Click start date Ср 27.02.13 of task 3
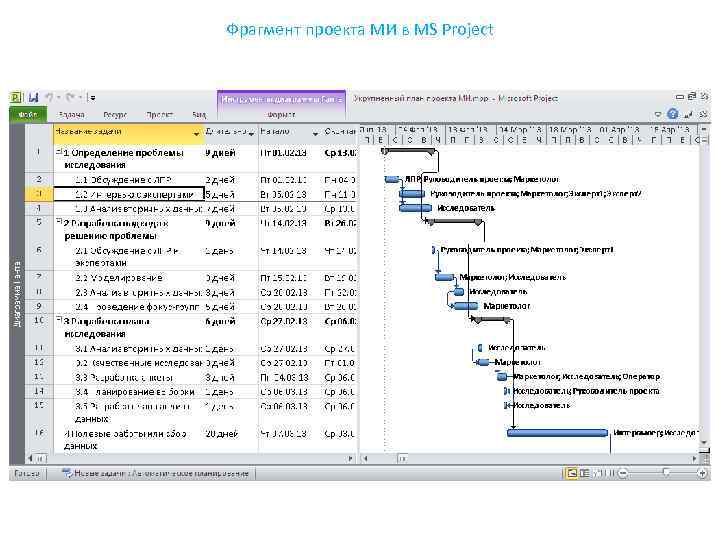Screen dimensions: 720x540 284,321
